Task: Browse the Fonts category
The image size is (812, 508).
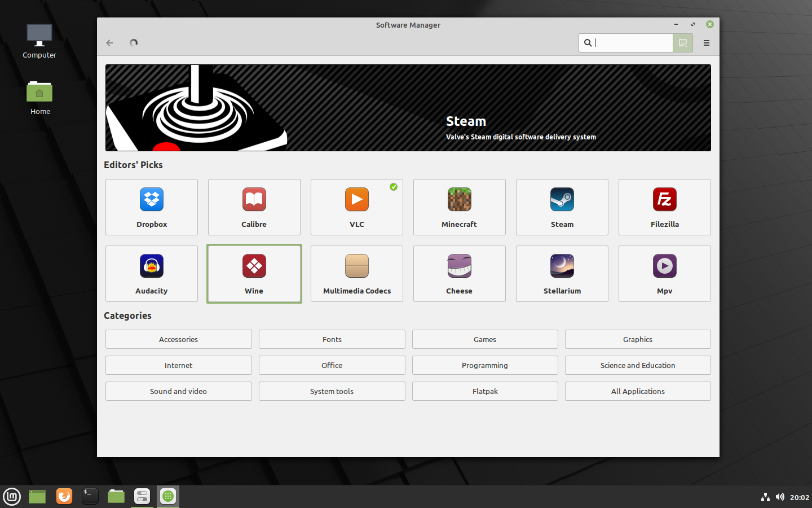Action: tap(332, 339)
